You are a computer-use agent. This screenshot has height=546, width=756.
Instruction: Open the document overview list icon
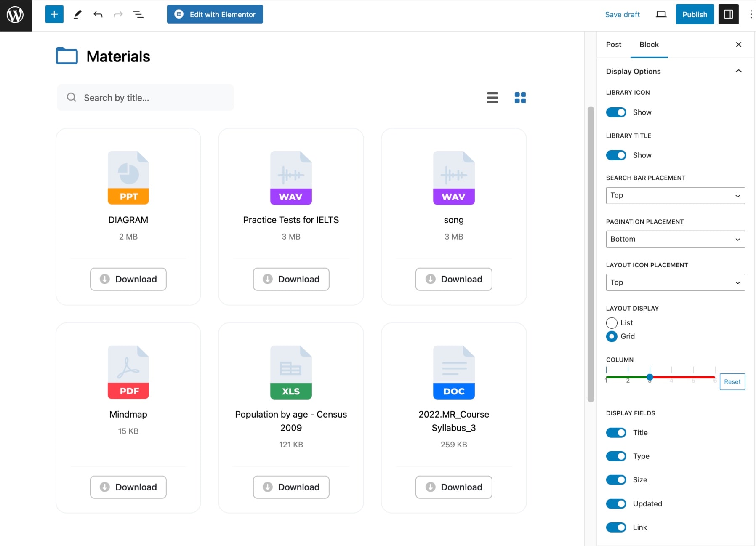pos(138,14)
